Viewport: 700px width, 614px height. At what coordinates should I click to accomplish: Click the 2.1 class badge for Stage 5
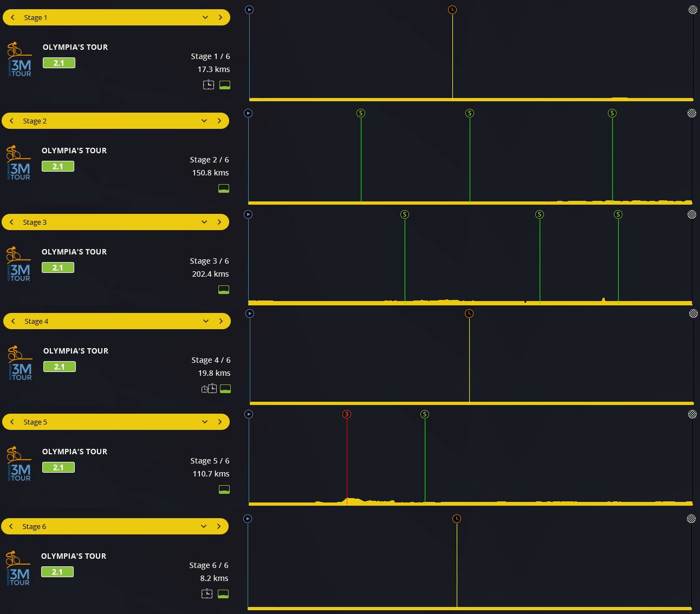pos(59,467)
